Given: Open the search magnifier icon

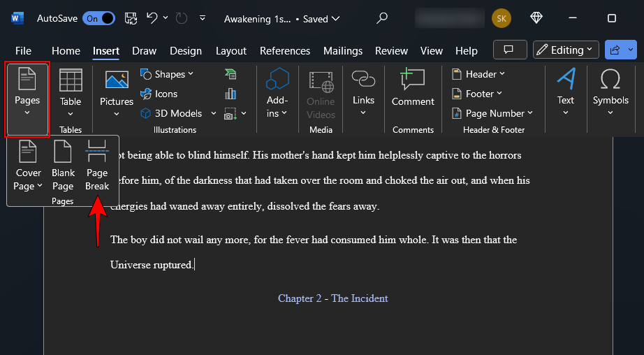Looking at the screenshot, I should pos(382,19).
